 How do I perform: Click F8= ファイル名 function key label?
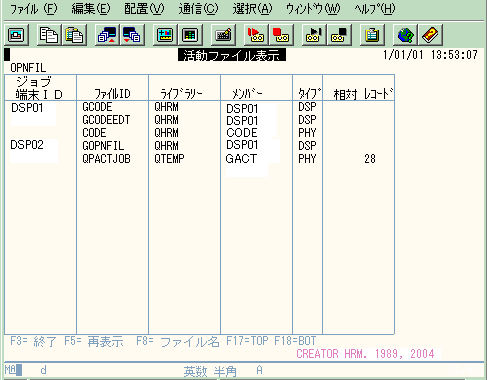coord(178,341)
